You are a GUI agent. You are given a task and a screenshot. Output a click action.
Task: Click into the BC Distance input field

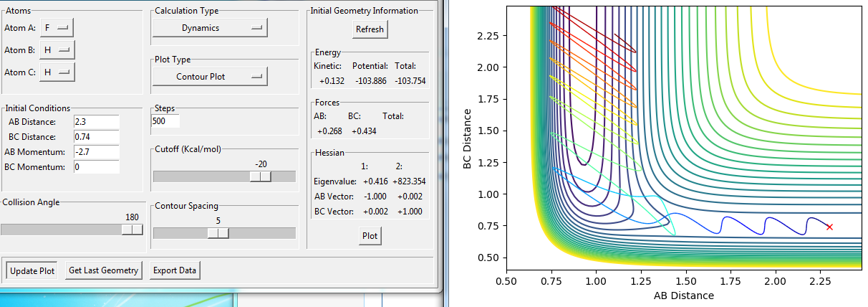pyautogui.click(x=96, y=137)
